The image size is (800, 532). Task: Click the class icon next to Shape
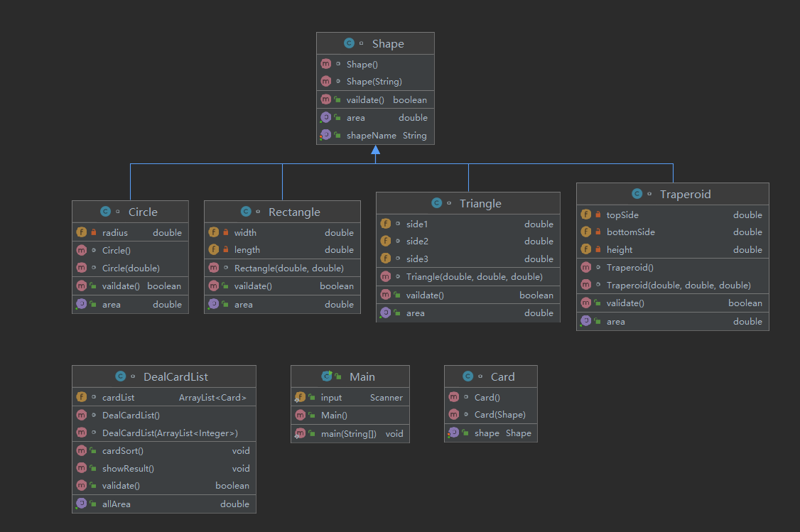coord(349,43)
